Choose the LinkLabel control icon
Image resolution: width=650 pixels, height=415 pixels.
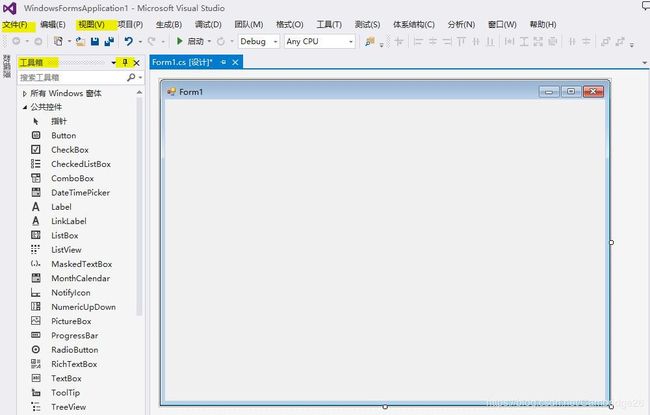[x=36, y=221]
